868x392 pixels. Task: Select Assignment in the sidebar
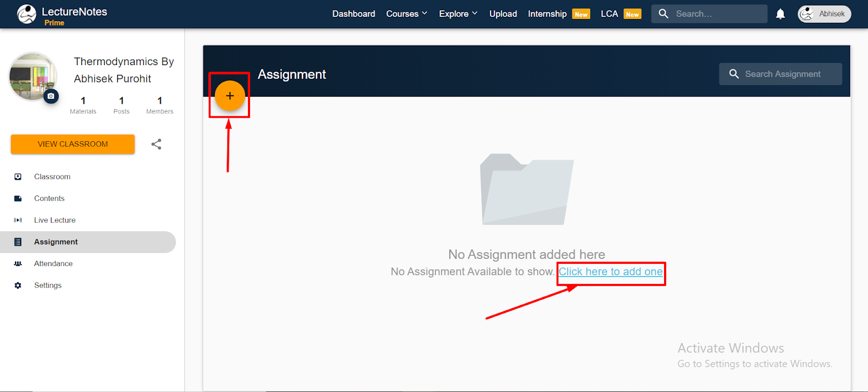(88, 242)
